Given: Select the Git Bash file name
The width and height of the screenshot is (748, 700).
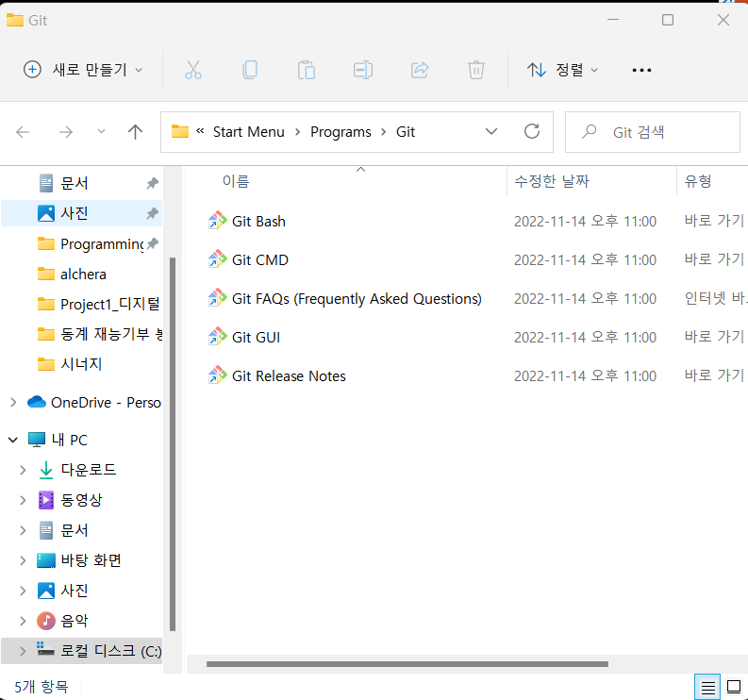Looking at the screenshot, I should 258,222.
